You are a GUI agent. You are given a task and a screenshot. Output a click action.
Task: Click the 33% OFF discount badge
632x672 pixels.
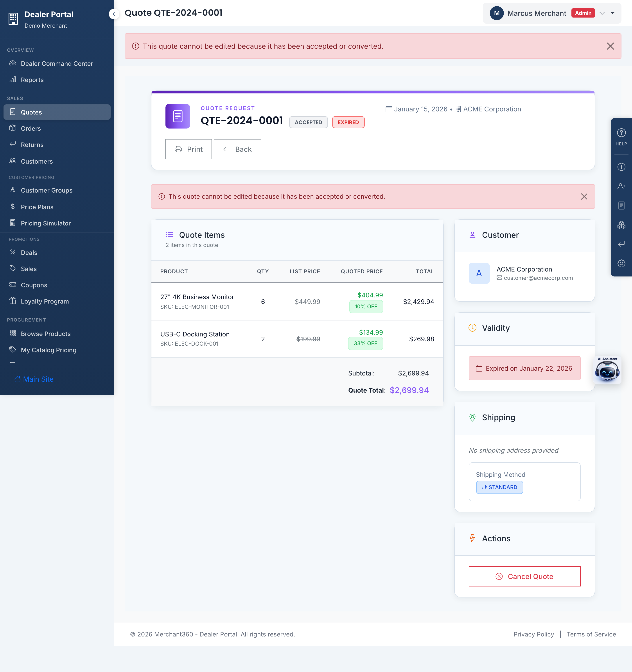coord(366,343)
